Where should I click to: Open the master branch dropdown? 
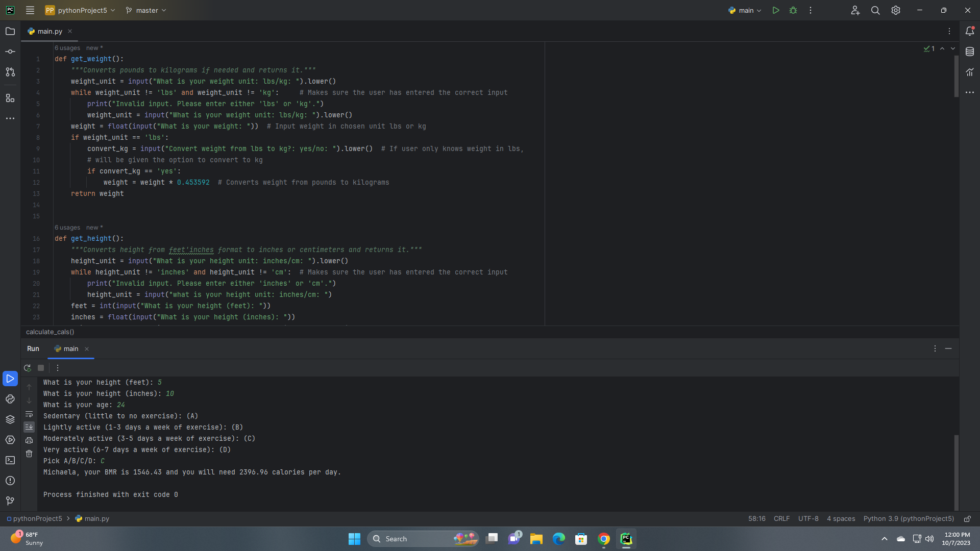pos(146,10)
